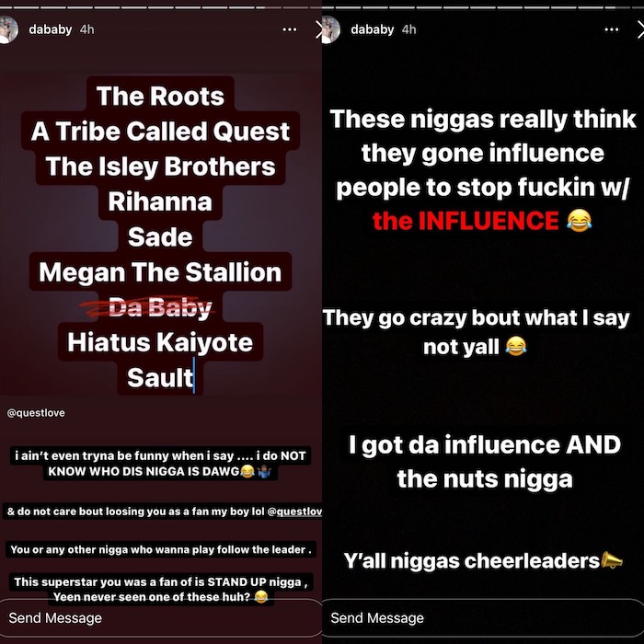Close the right story with X

pyautogui.click(x=640, y=29)
